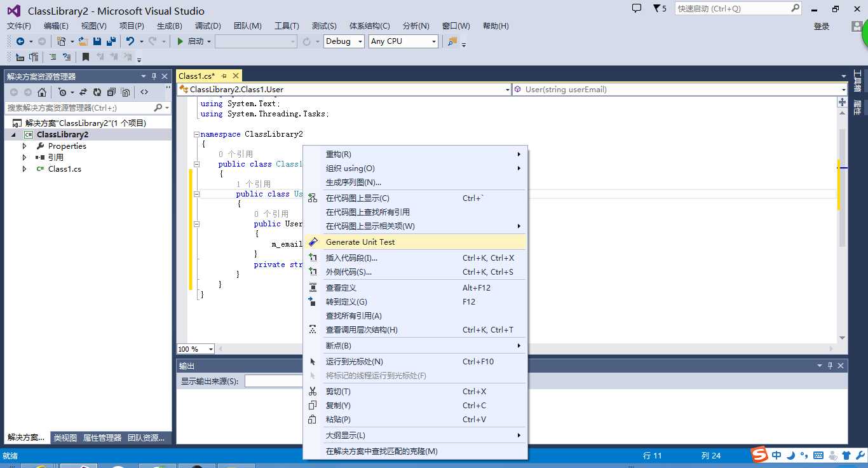Choose 转到定义(G) in the context menu

click(x=415, y=302)
